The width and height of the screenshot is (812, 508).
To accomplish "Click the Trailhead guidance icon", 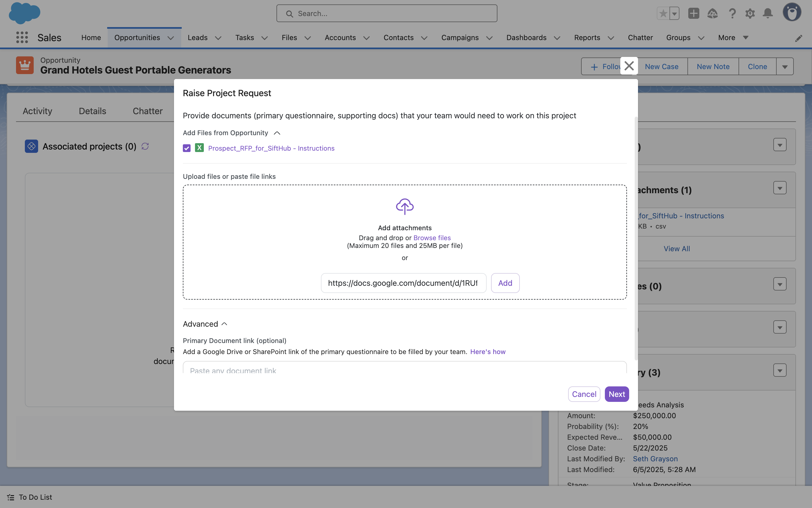I will (x=712, y=14).
